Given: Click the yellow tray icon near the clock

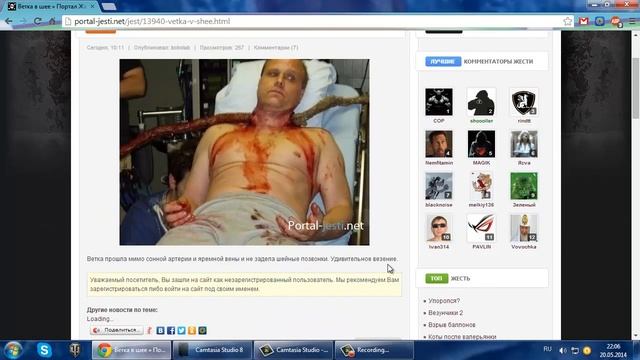Looking at the screenshot, I should coord(587,350).
